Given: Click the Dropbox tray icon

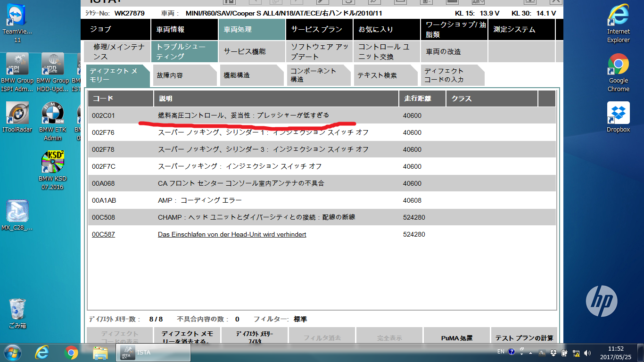Looking at the screenshot, I should pyautogui.click(x=553, y=353).
